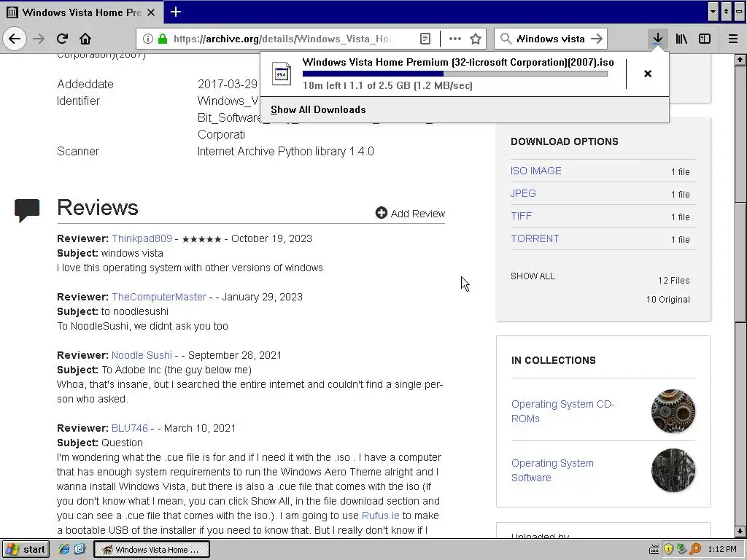This screenshot has height=560, width=747.
Task: Click TORRENT download option
Action: (x=535, y=238)
